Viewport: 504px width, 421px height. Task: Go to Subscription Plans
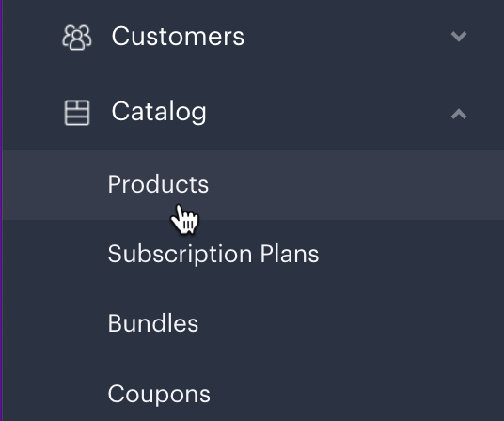[x=213, y=255]
